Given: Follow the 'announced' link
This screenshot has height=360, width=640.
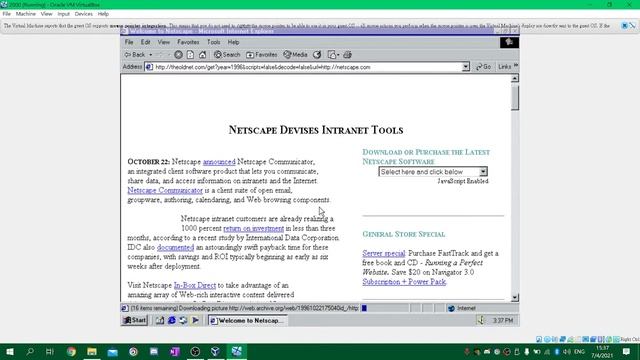Looking at the screenshot, I should [x=219, y=162].
